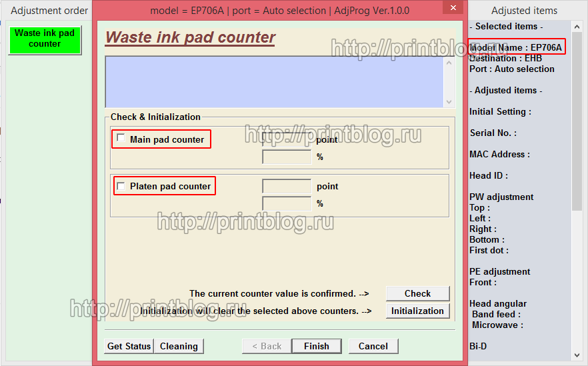The height and width of the screenshot is (366, 588).
Task: Click the Main pad counter point field
Action: (287, 139)
